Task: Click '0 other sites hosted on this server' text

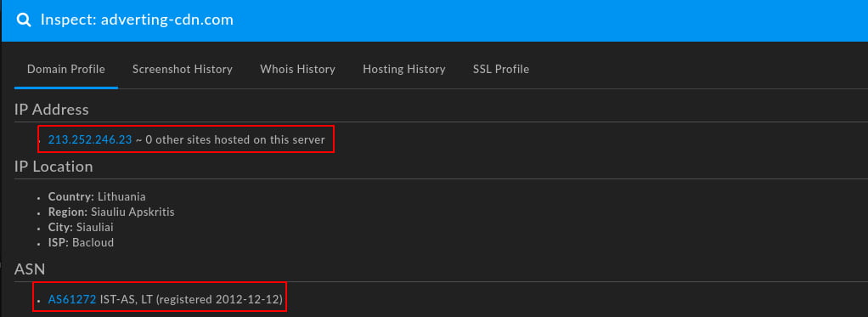Action: coord(235,139)
